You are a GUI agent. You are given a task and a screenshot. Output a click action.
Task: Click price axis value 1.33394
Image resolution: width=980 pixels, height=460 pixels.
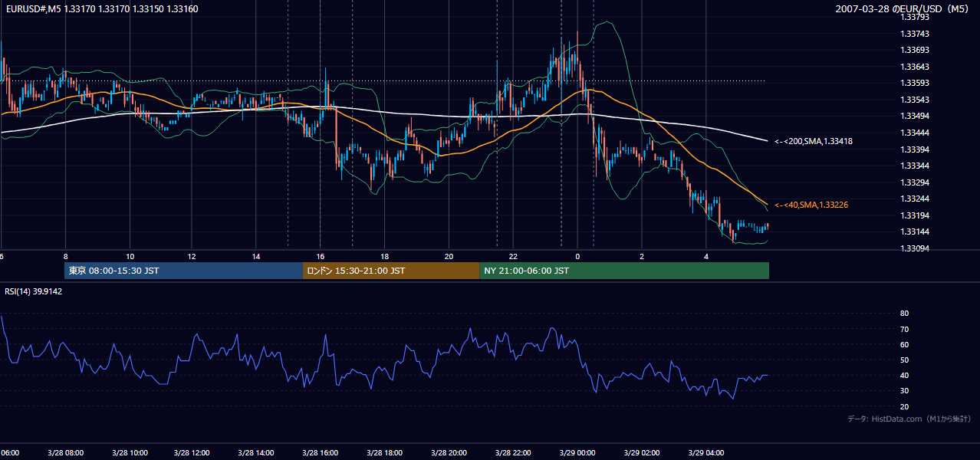(914, 149)
